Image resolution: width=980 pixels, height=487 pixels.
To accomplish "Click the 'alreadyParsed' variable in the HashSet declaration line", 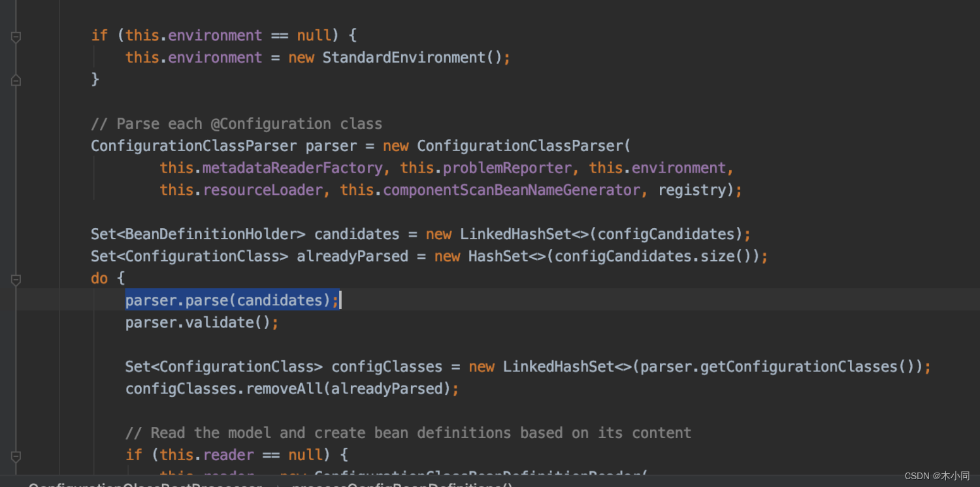I will 352,256.
